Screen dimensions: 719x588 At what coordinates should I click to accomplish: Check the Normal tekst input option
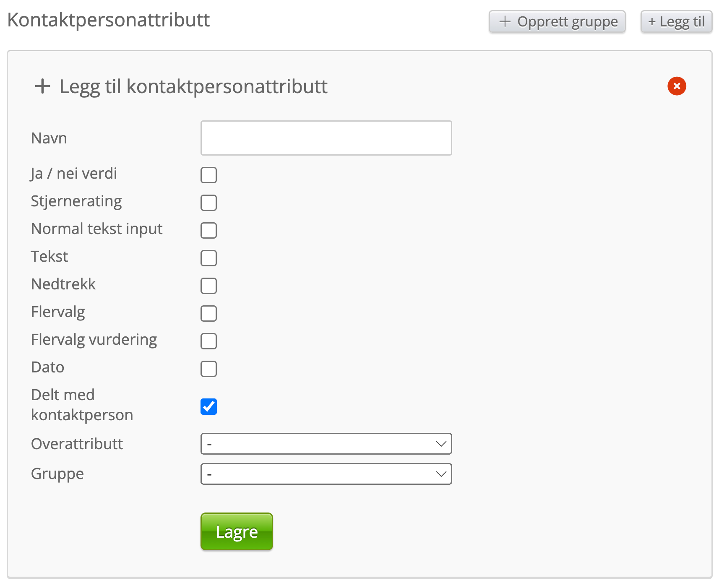(208, 230)
